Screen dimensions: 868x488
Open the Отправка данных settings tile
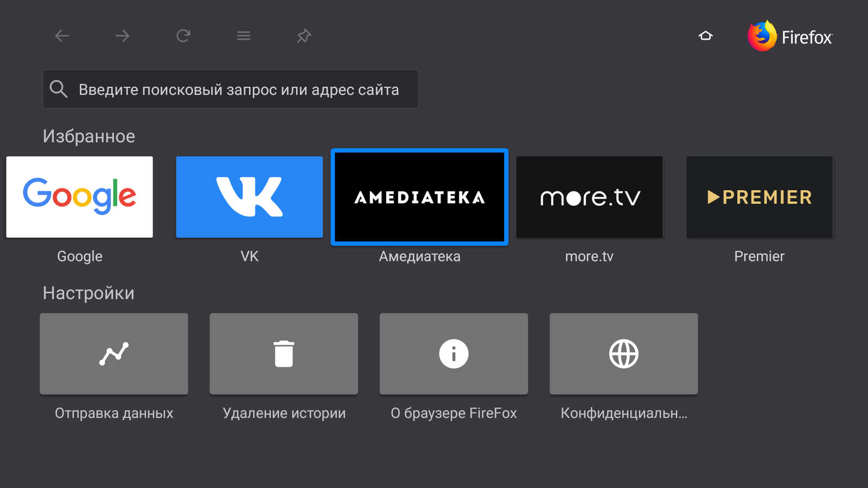click(x=114, y=354)
